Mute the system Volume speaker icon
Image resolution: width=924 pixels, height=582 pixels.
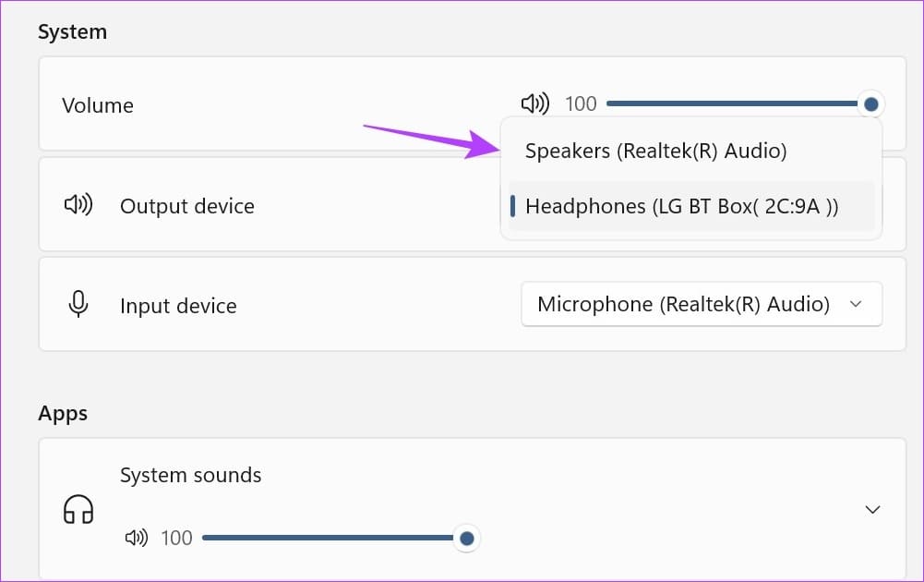tap(534, 104)
